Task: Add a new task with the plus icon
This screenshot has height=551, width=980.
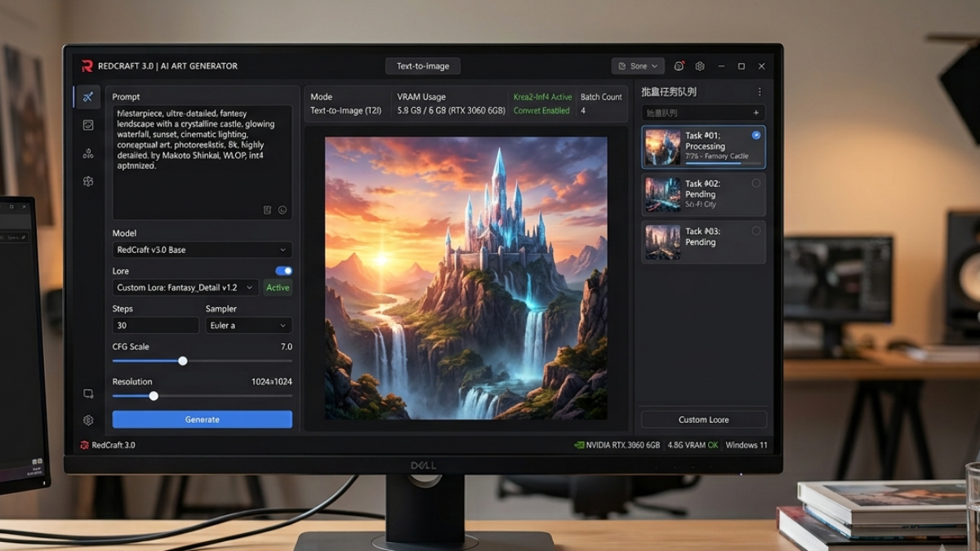Action: [756, 113]
